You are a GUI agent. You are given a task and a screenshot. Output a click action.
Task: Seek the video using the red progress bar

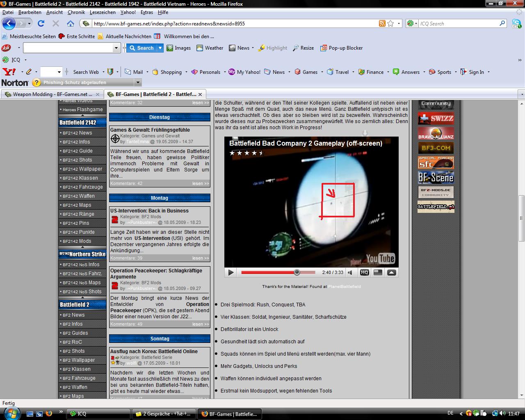tap(278, 272)
